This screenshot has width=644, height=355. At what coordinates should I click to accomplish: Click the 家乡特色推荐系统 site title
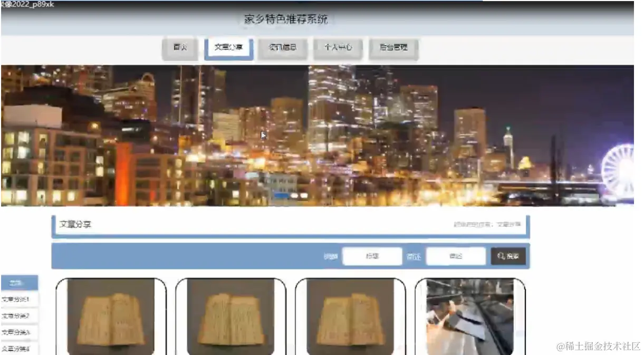(286, 20)
